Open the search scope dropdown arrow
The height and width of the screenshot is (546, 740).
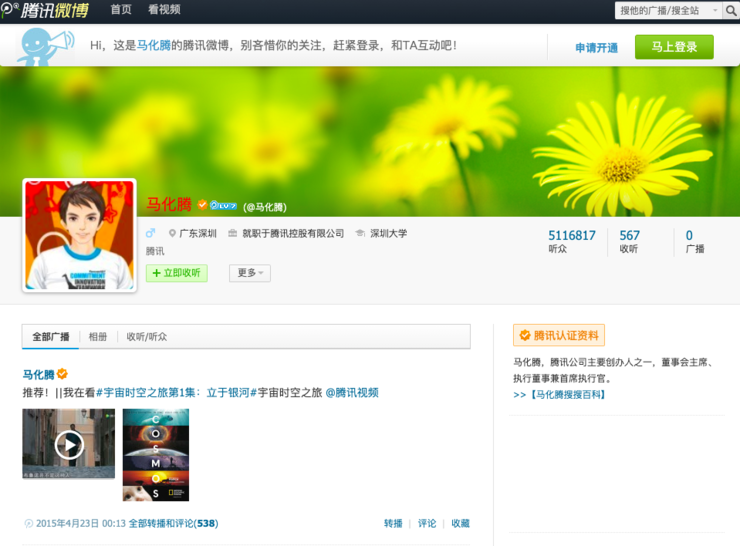[x=715, y=10]
